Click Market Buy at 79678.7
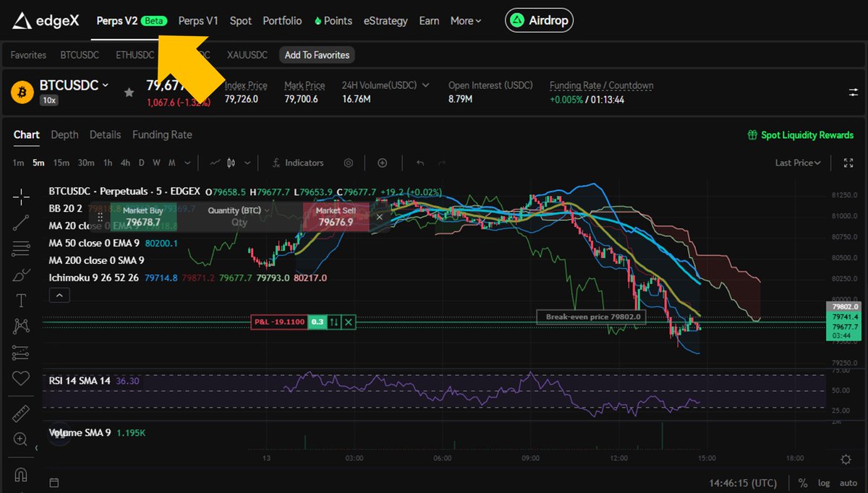This screenshot has width=868, height=493. tap(143, 216)
